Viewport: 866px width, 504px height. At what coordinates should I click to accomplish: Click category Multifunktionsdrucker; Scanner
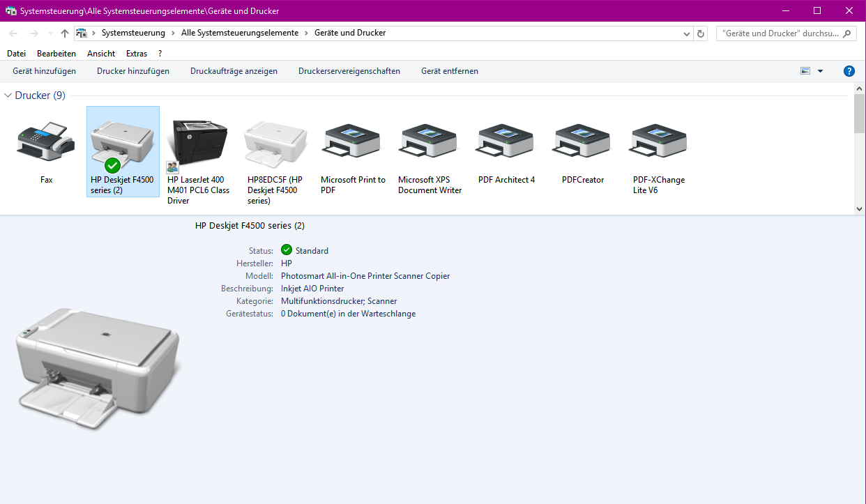(339, 301)
